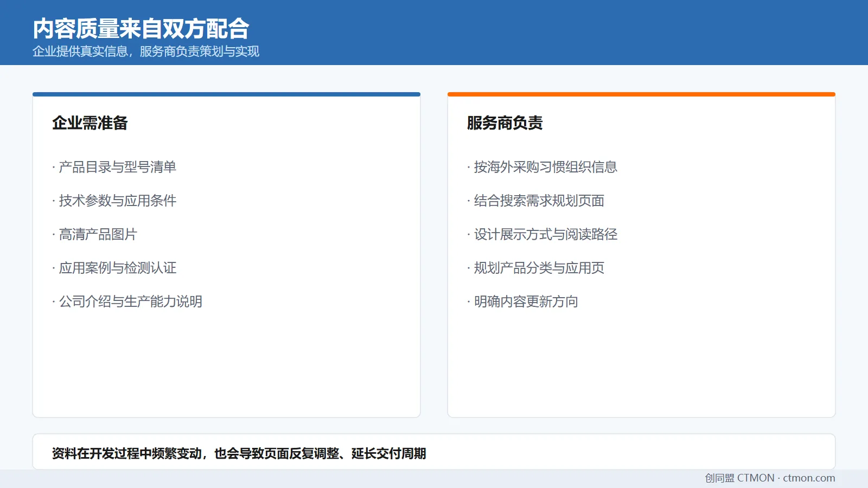Click the note starting with 资料在开发过程中频繁变动

point(239,453)
